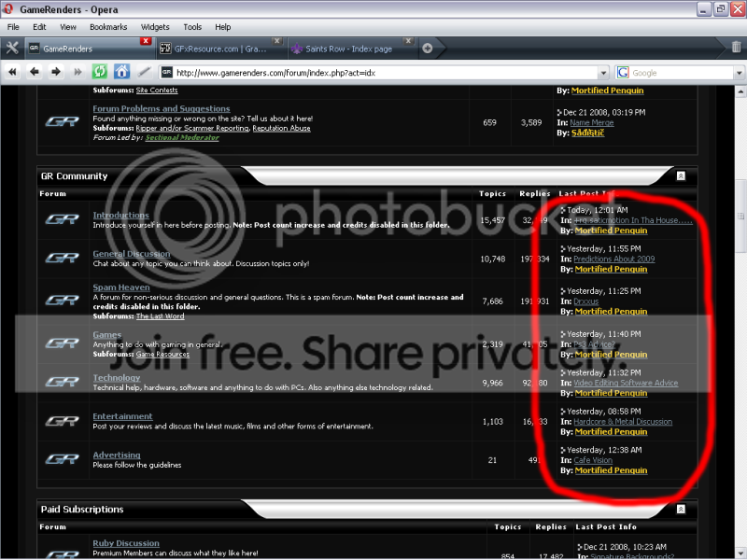
Task: Go forward with the Forward arrow
Action: 56,72
